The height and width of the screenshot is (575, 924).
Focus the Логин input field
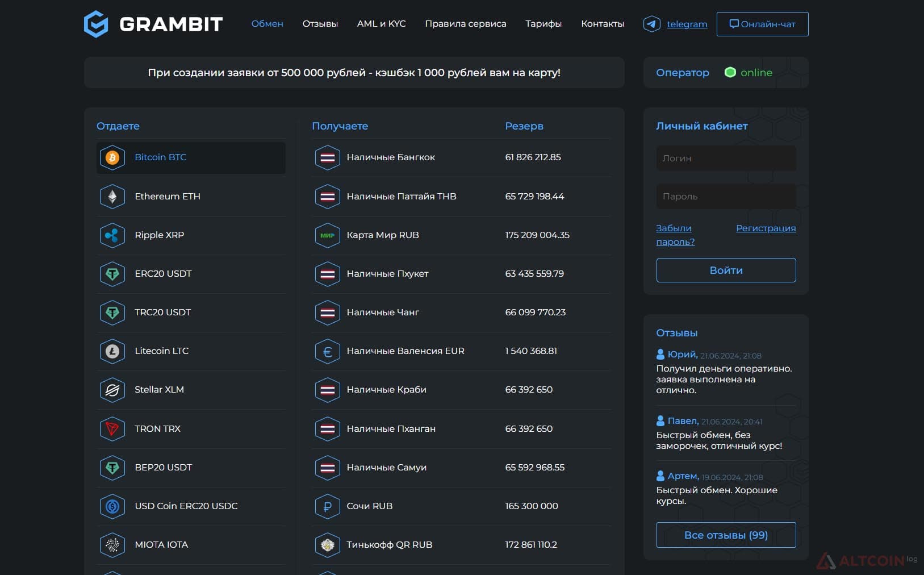726,158
